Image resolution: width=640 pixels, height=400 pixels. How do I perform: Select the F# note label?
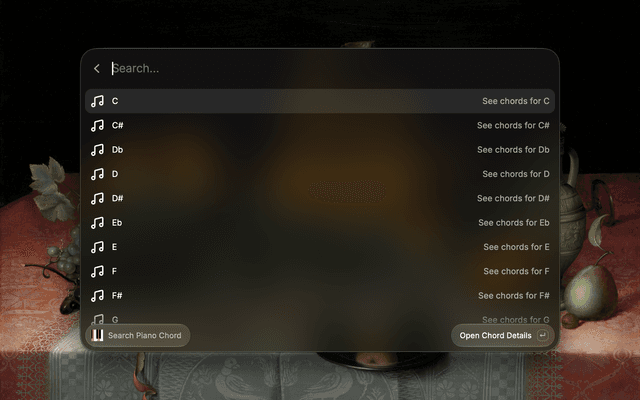pos(117,296)
